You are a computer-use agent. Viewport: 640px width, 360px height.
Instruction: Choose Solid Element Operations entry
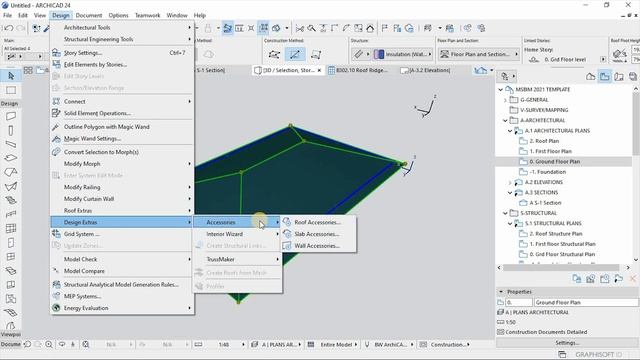pyautogui.click(x=122, y=113)
